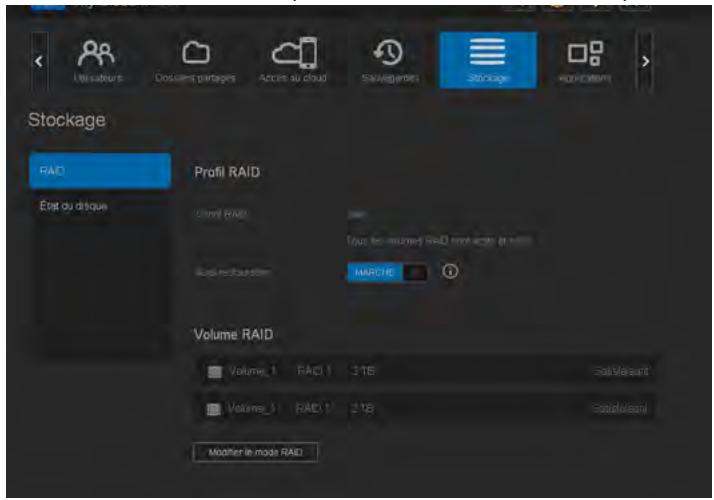The width and height of the screenshot is (714, 500).
Task: Show more navigation items with right arrow
Action: point(645,61)
